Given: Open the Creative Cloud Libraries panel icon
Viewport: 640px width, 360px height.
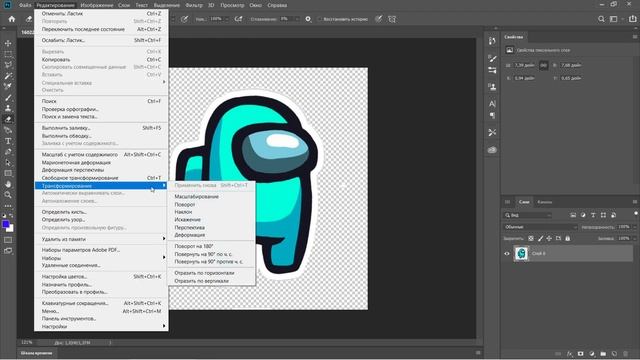Looking at the screenshot, I should point(492,150).
